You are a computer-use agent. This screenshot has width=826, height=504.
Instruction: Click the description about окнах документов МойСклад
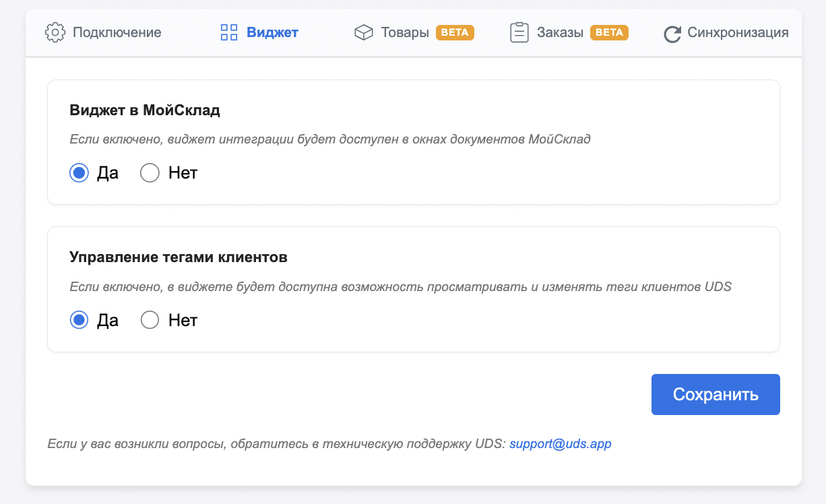pos(330,139)
